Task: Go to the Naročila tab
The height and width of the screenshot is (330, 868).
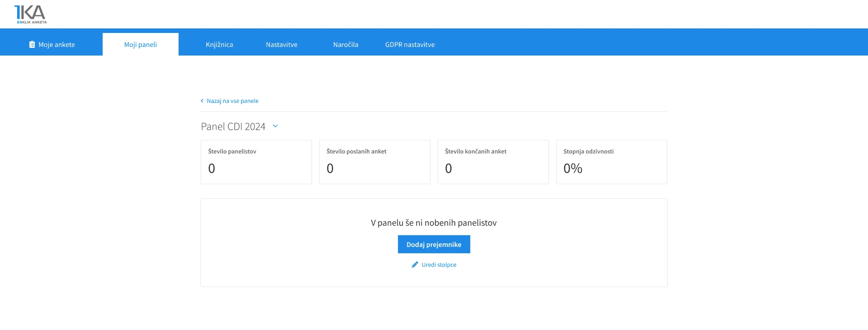Action: [x=346, y=44]
